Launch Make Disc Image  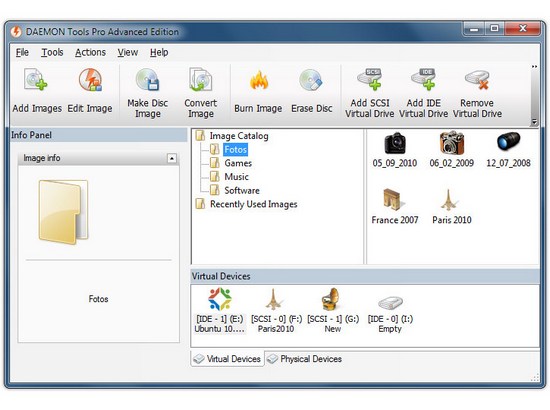coord(148,93)
